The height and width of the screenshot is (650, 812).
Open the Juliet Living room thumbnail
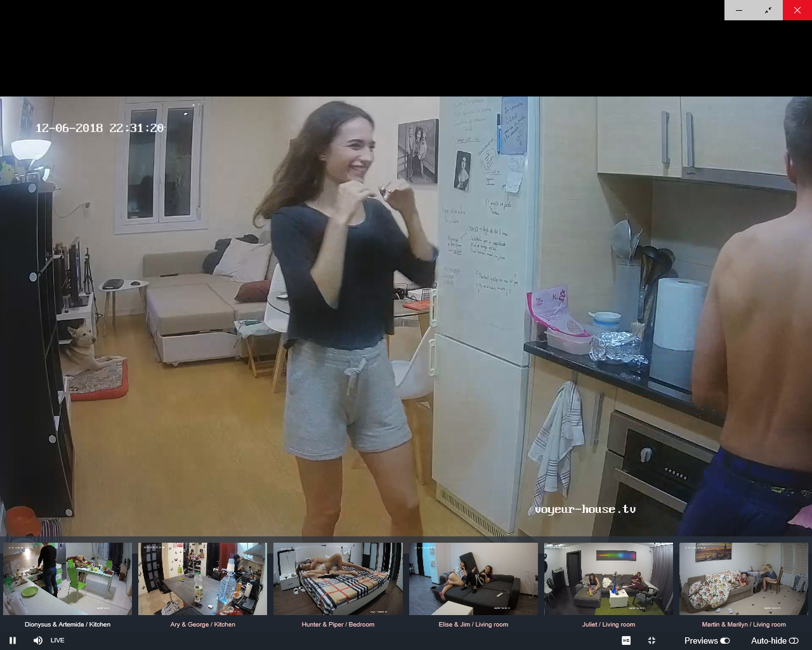pyautogui.click(x=608, y=579)
